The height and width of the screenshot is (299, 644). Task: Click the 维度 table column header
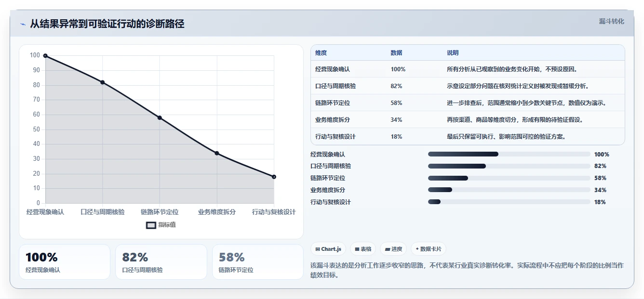click(321, 52)
